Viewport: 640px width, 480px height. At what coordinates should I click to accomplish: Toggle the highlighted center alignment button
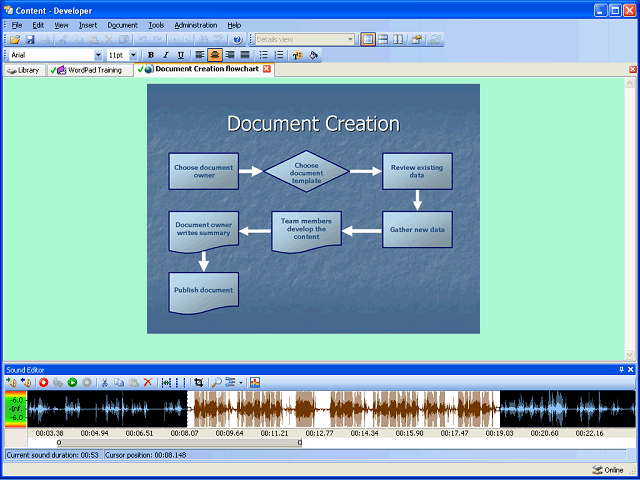pyautogui.click(x=215, y=55)
